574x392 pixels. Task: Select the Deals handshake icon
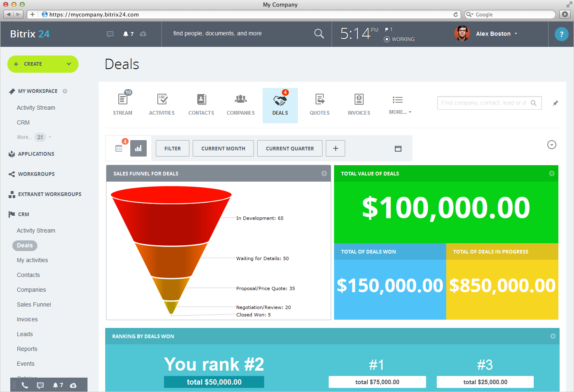coord(280,100)
